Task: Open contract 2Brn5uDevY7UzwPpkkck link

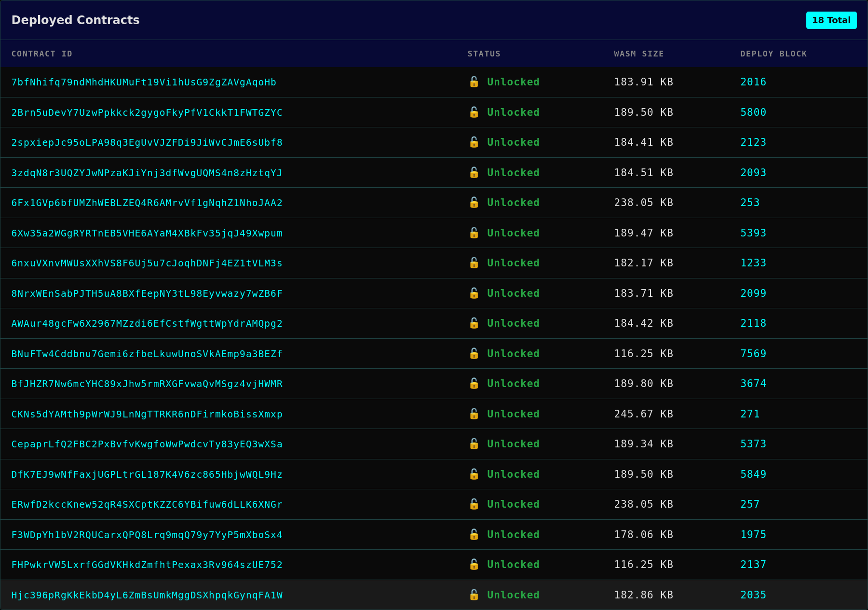Action: pos(147,112)
